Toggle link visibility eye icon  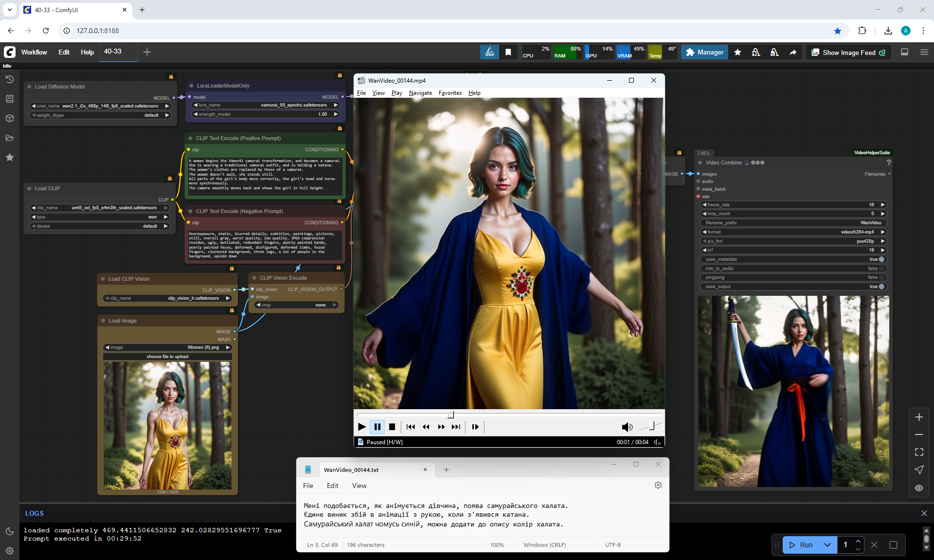918,488
